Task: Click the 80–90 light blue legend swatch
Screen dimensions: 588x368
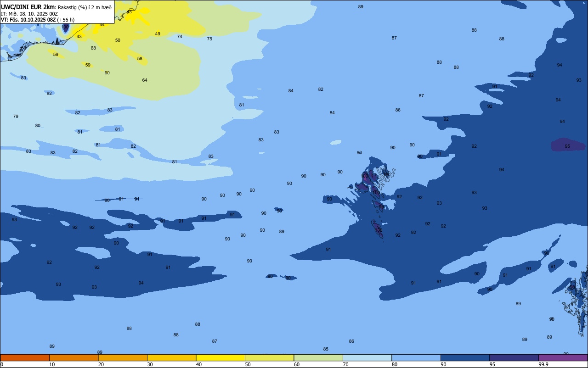Action: [416, 357]
